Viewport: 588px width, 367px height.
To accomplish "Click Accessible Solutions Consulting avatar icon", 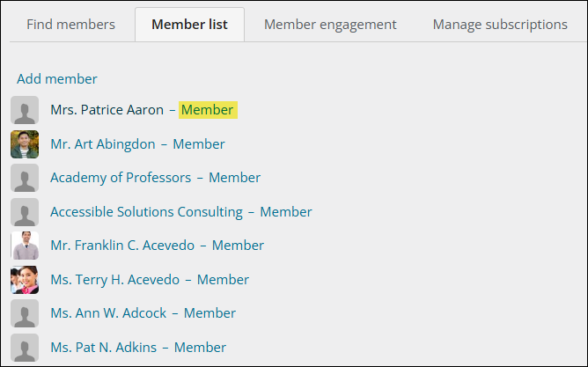I will coord(25,212).
